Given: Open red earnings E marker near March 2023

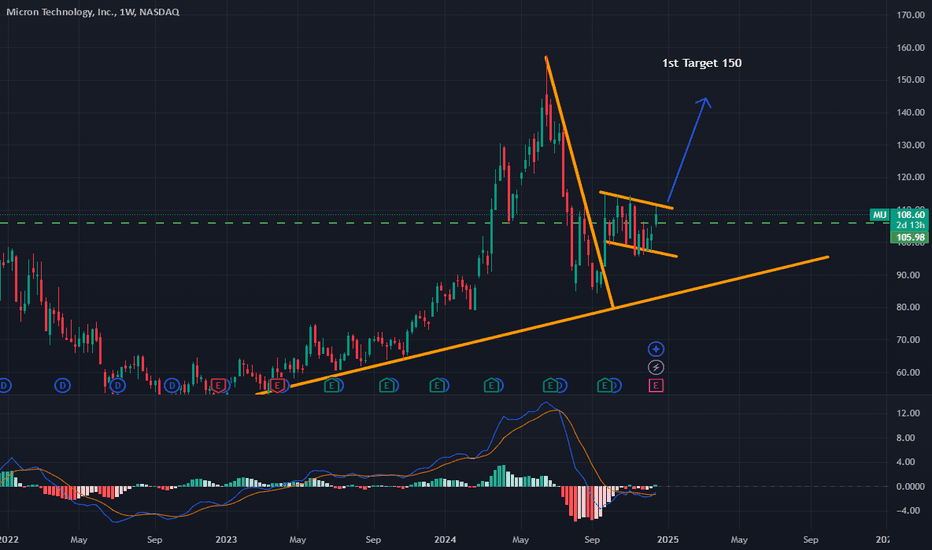Looking at the screenshot, I should tap(277, 386).
